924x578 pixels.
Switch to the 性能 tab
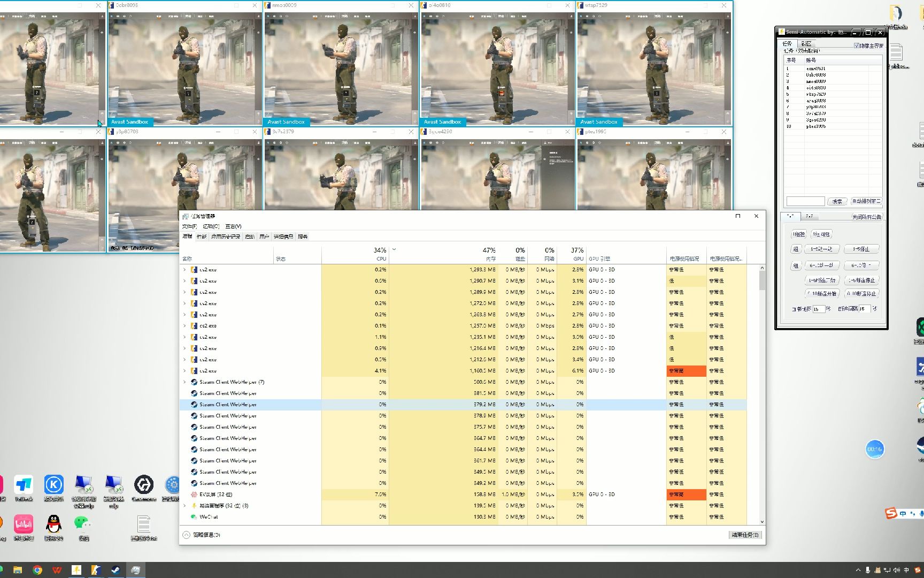[x=202, y=237]
